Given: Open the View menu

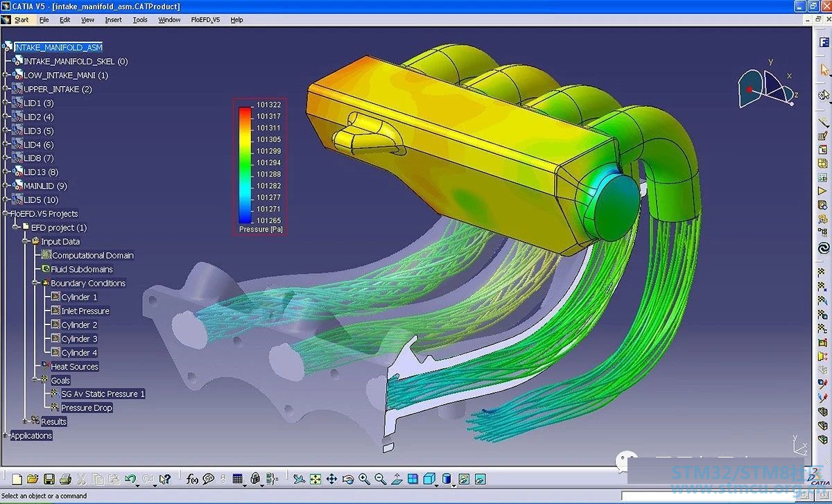Looking at the screenshot, I should point(87,20).
